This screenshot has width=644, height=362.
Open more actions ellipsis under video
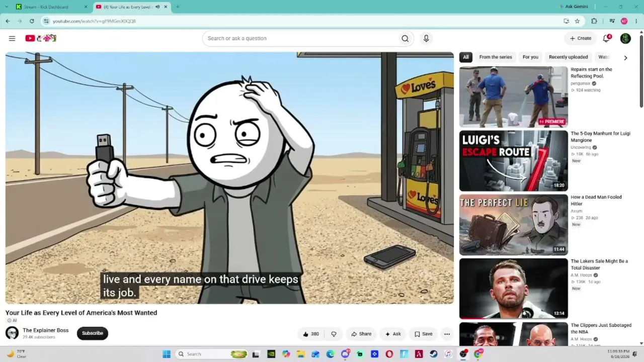[447, 334]
